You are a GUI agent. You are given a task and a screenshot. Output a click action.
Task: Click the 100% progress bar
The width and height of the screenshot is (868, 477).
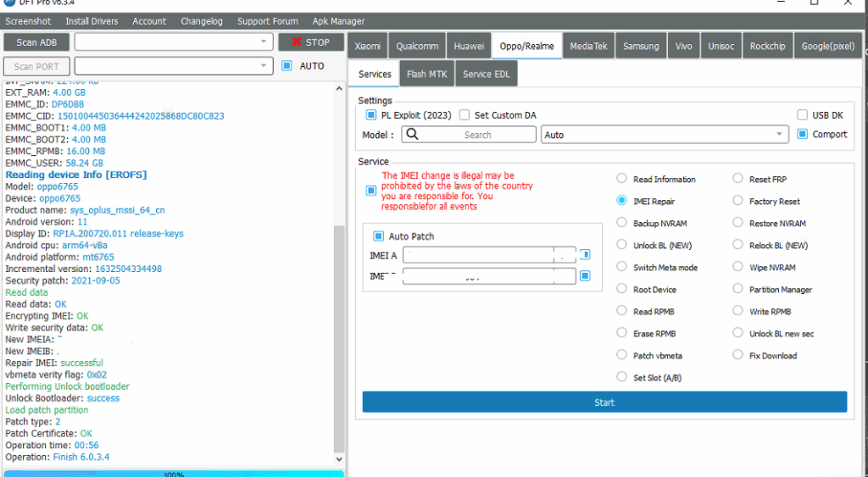coord(174,474)
